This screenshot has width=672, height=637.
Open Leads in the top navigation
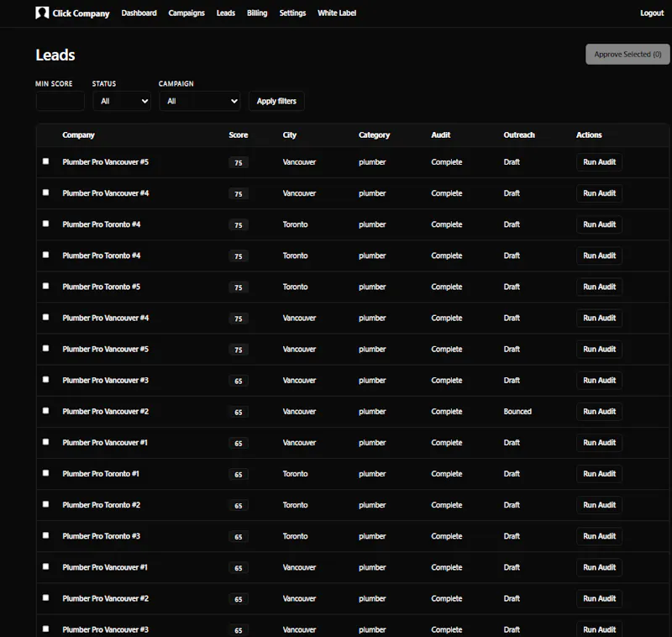point(226,13)
